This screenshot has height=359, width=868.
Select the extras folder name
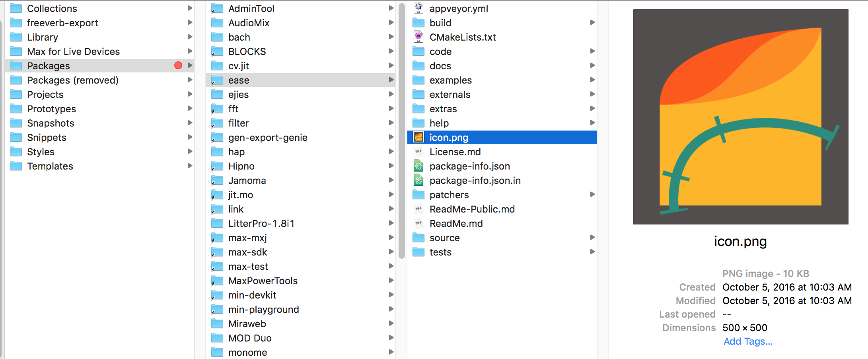(443, 109)
